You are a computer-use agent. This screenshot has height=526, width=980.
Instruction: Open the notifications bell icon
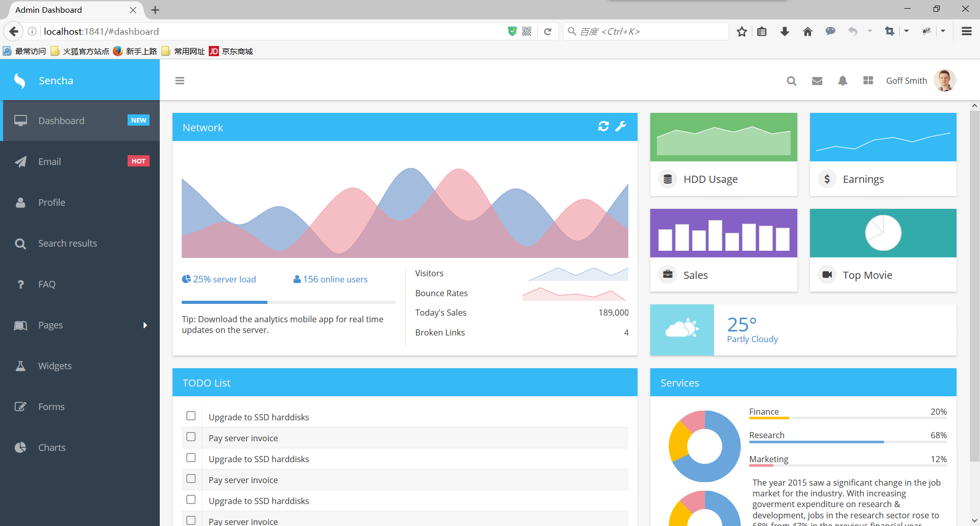pyautogui.click(x=843, y=81)
